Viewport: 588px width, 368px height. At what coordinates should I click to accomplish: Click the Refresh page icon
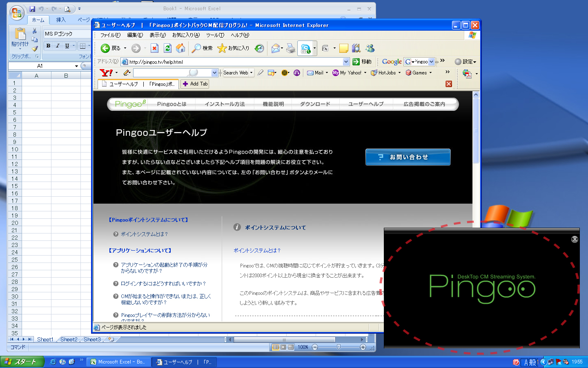point(167,48)
